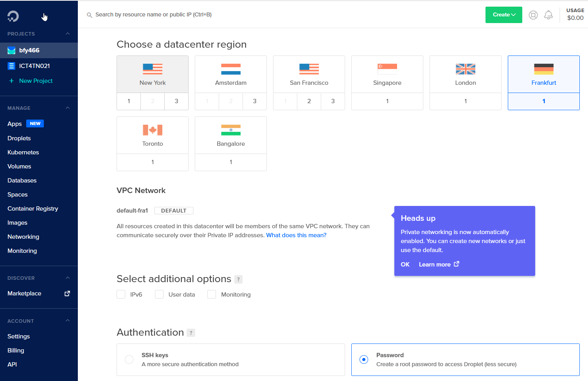Collapse the Projects sidebar section
Screen dimensions: 588x381
pos(68,34)
